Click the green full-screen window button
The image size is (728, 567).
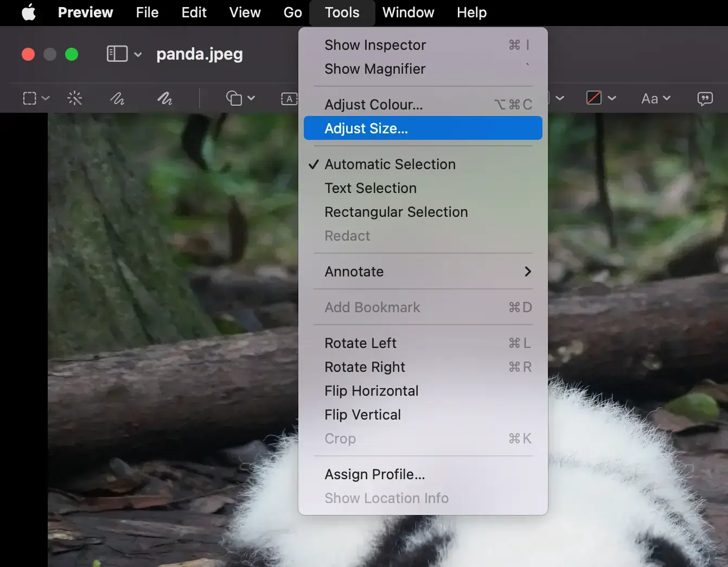(x=72, y=54)
